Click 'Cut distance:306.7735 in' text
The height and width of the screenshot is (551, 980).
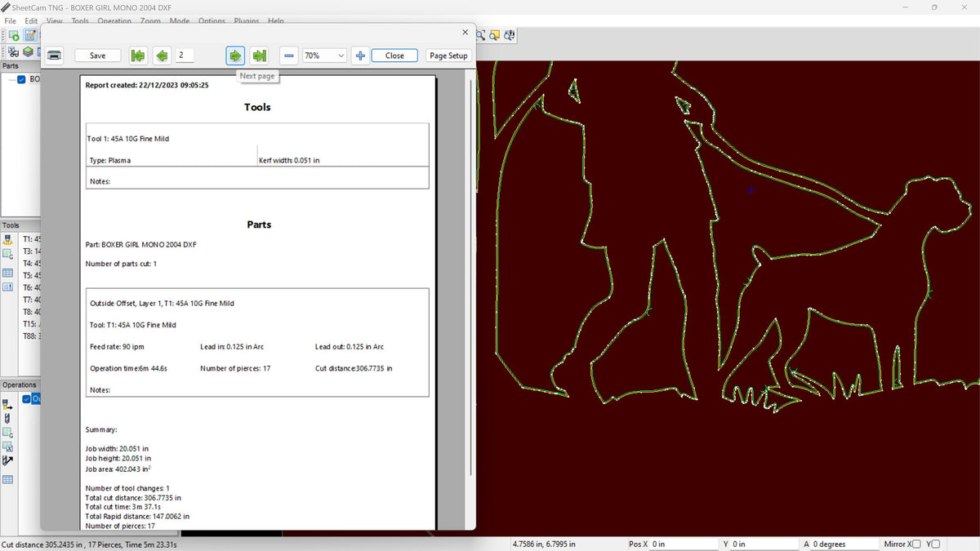click(x=354, y=368)
